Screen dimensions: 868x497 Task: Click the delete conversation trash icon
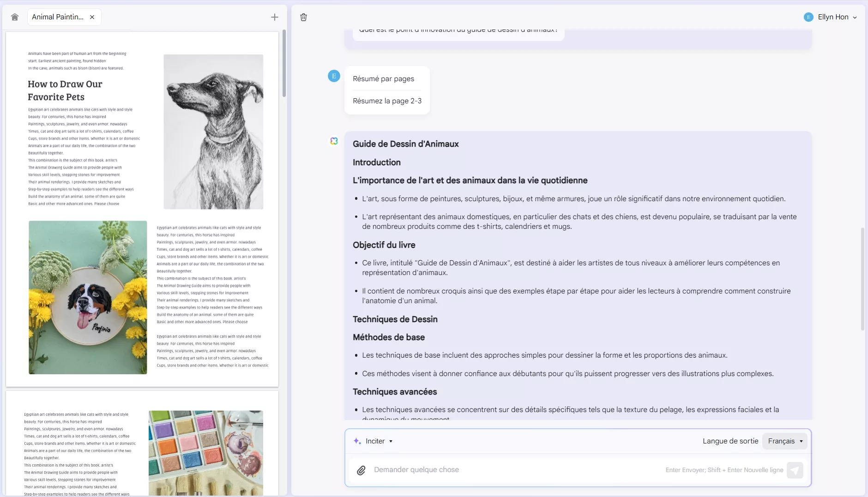click(x=303, y=17)
